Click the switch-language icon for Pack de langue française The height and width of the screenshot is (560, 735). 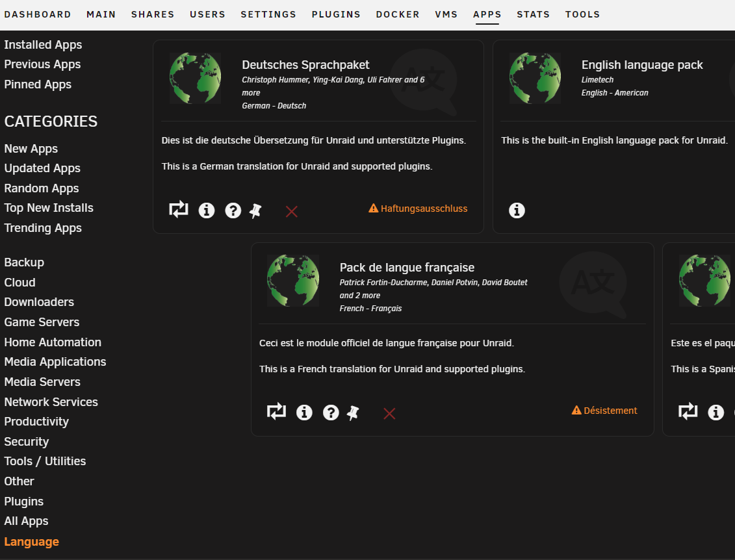click(x=277, y=411)
